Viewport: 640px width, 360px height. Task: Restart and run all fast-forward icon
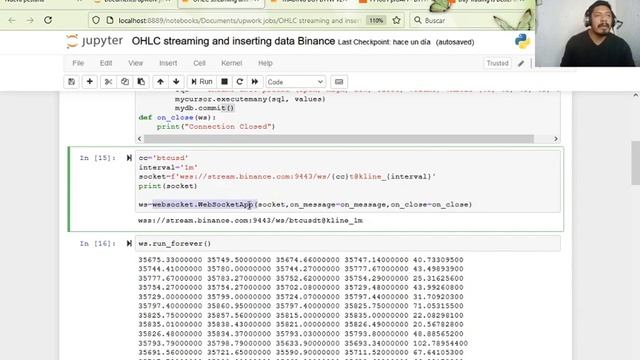click(x=255, y=82)
